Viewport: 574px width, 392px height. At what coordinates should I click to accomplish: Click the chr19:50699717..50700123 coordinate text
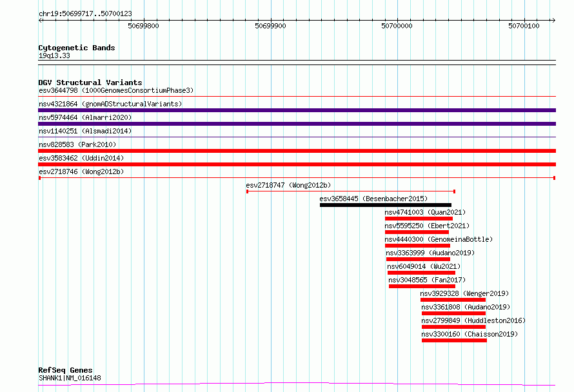[x=85, y=14]
